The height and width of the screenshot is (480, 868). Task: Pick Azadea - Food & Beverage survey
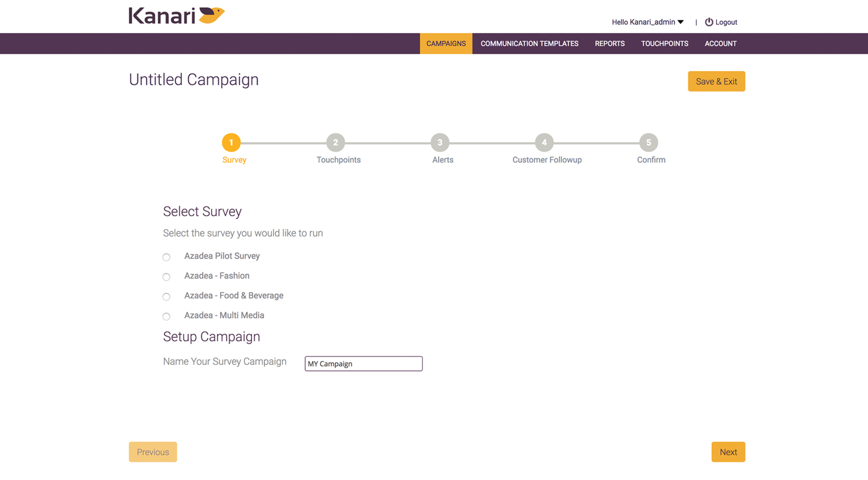coord(166,297)
